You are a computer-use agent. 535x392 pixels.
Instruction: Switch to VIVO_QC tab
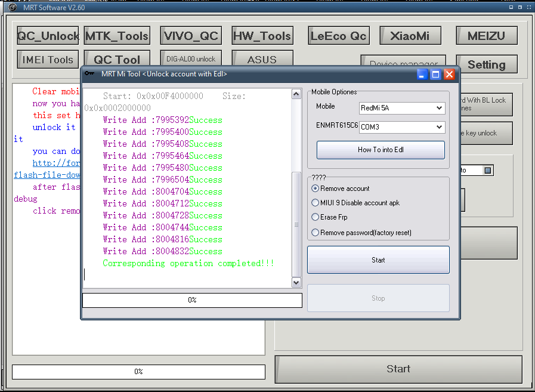191,36
